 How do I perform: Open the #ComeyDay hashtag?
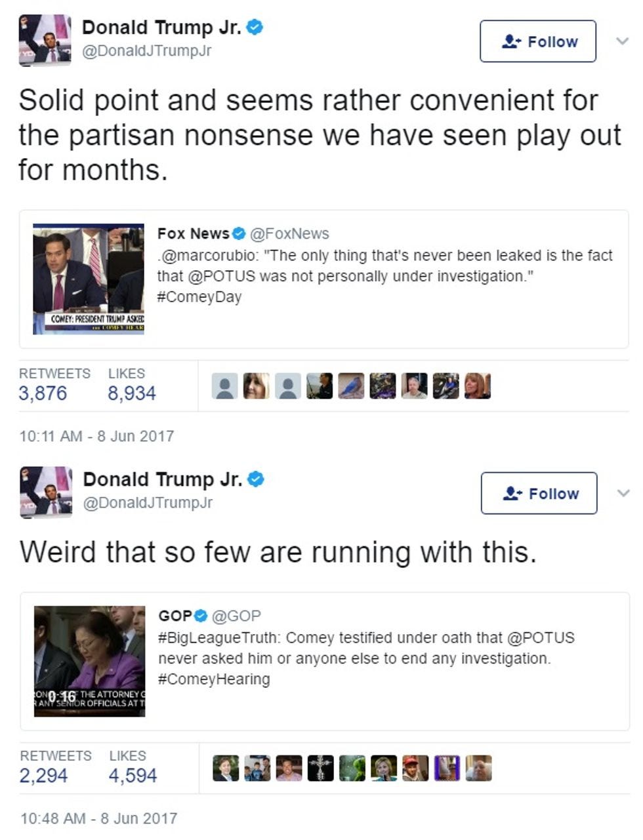pyautogui.click(x=199, y=297)
